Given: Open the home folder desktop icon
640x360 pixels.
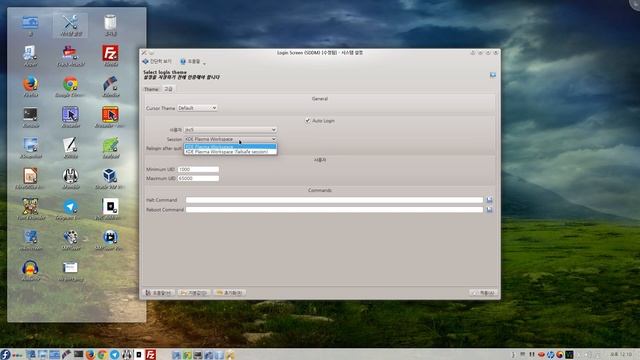Looking at the screenshot, I should coord(30,24).
